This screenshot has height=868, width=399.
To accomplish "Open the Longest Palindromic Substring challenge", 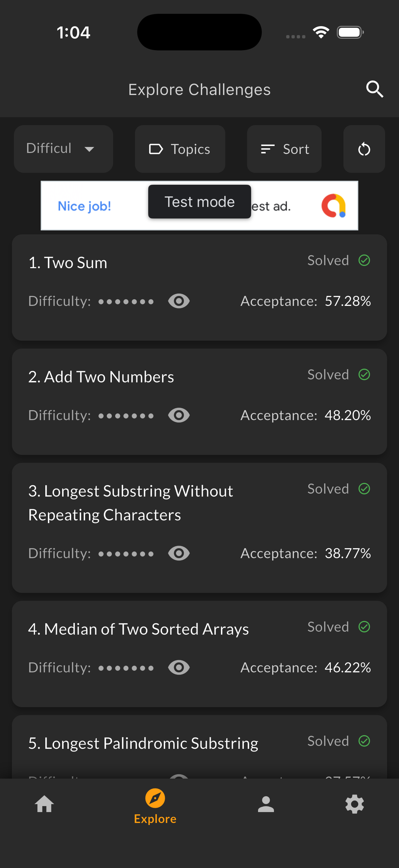I will click(x=143, y=743).
